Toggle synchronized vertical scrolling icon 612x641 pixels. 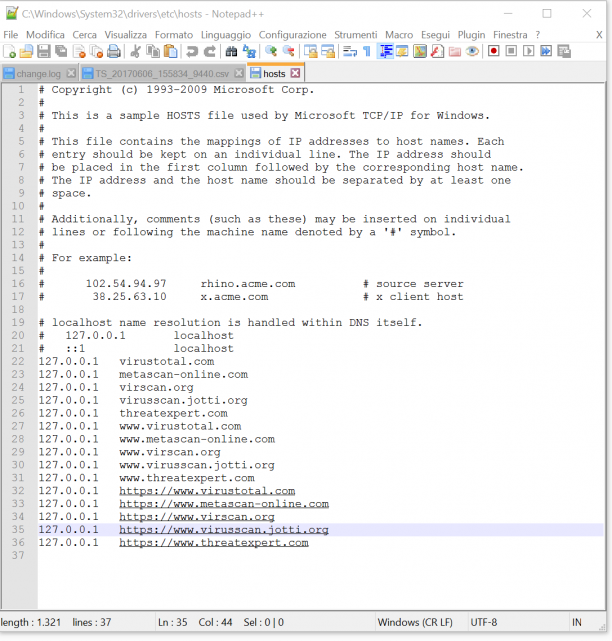(310, 52)
